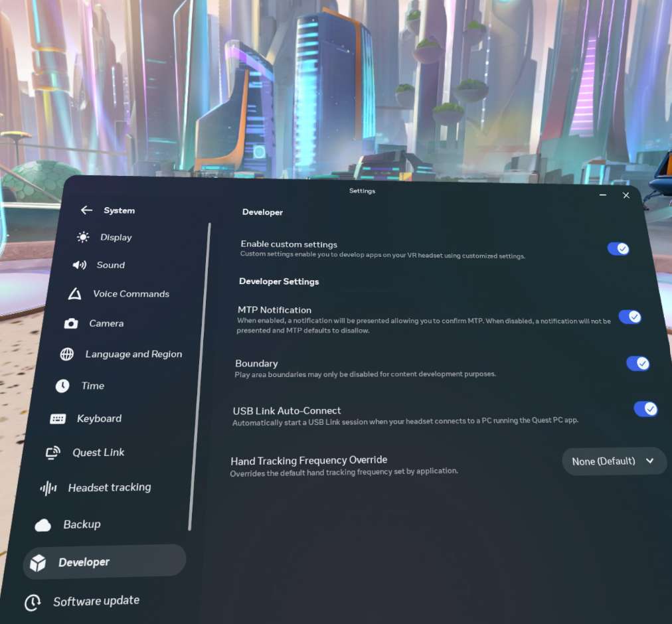Screen dimensions: 672x624
Task: Open Software update section
Action: click(x=82, y=601)
